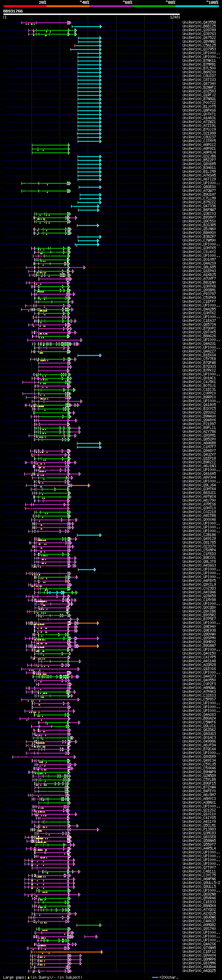Select hit label UniRef100_Q3EC03
This screenshot has width=222, height=980.
[199, 214]
